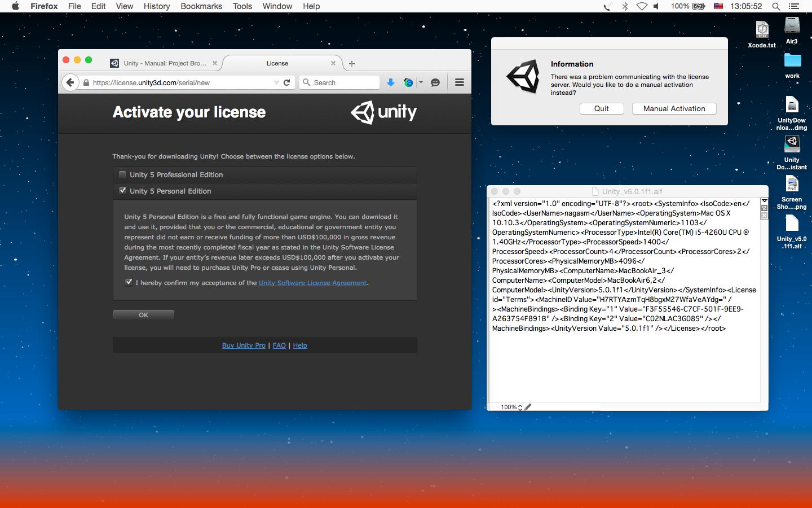This screenshot has height=508, width=812.
Task: Open the Firefox application menu
Action: (44, 6)
